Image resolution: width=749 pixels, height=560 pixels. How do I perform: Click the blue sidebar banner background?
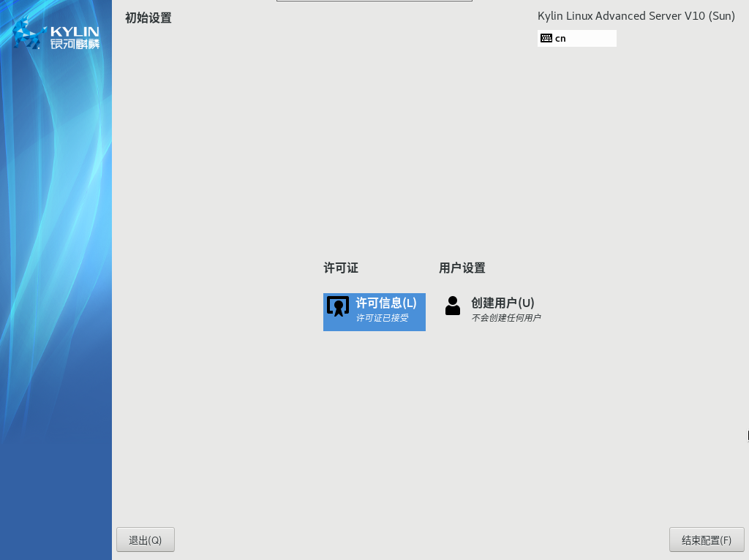point(56,292)
